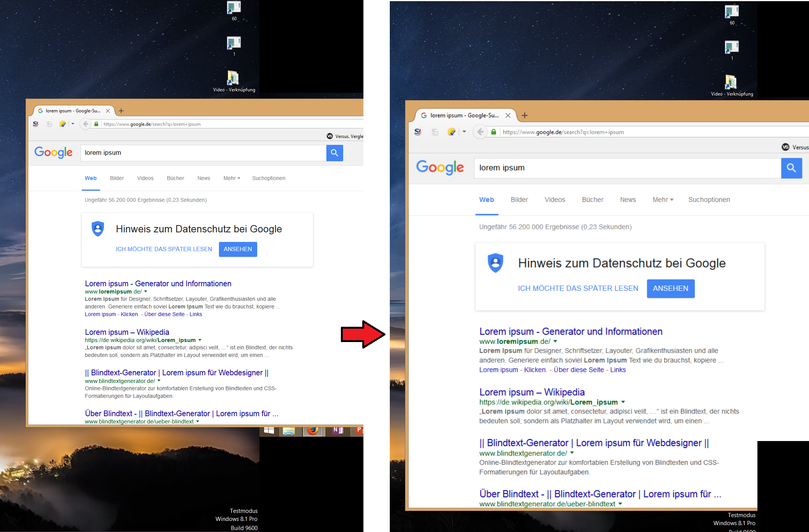Click the red S! toolbar icon in small window
Image resolution: width=809 pixels, height=532 pixels.
tap(36, 124)
